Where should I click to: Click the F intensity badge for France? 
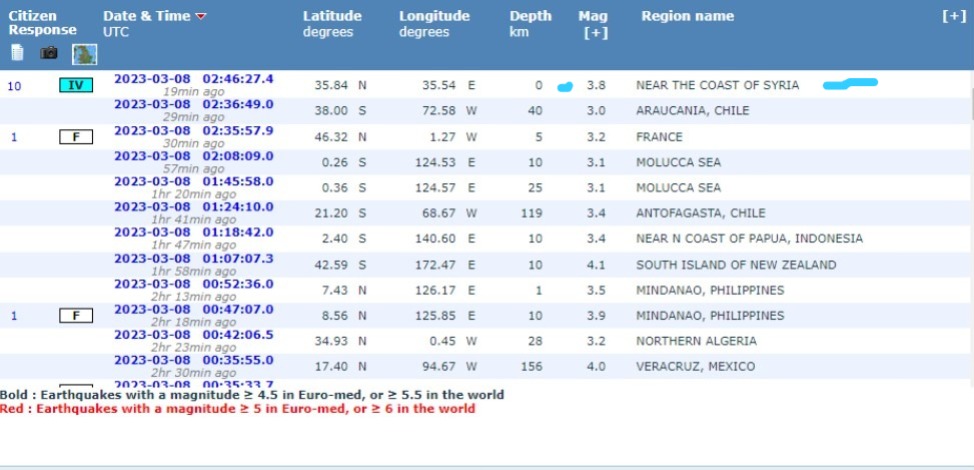(x=75, y=137)
